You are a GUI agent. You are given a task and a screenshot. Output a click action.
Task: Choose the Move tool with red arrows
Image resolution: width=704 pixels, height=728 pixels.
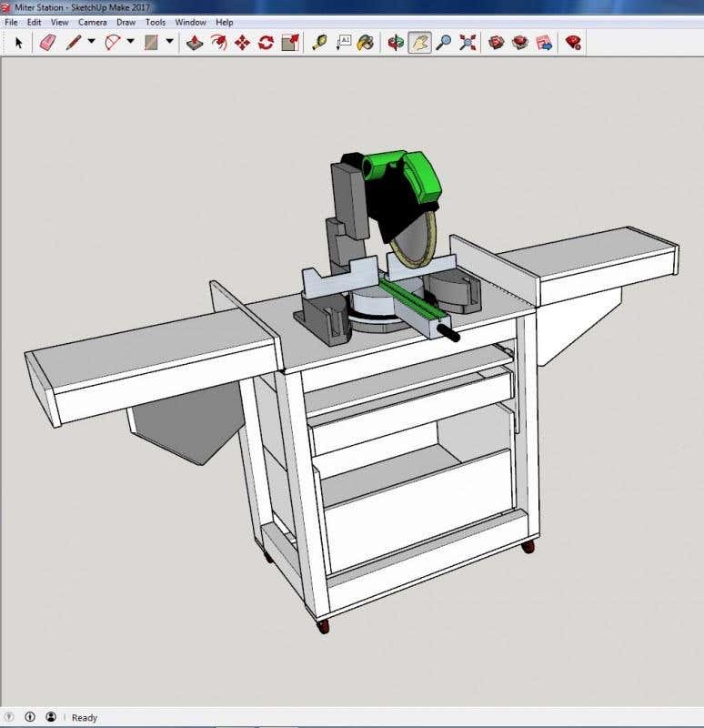coord(242,42)
